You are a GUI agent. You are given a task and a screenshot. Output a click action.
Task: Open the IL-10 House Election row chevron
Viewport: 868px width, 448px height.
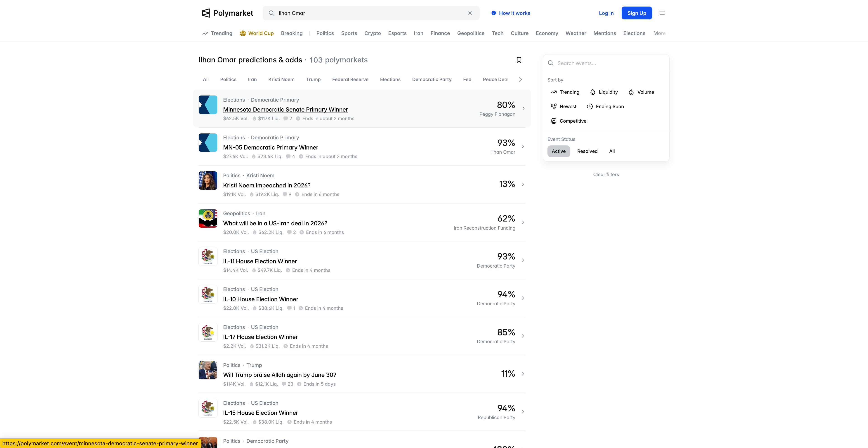(523, 298)
